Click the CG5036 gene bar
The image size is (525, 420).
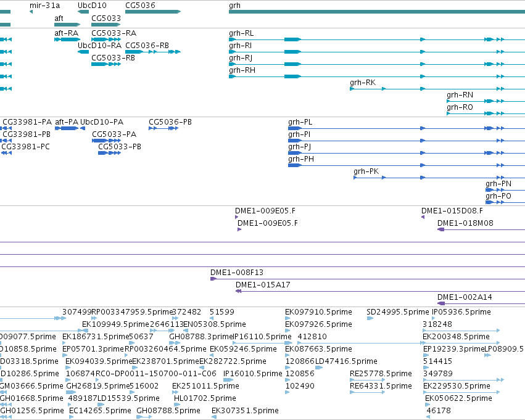[x=153, y=12]
